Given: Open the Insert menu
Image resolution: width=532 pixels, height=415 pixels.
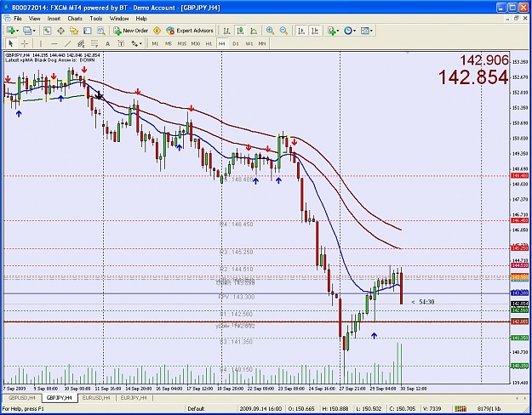Looking at the screenshot, I should pos(54,19).
